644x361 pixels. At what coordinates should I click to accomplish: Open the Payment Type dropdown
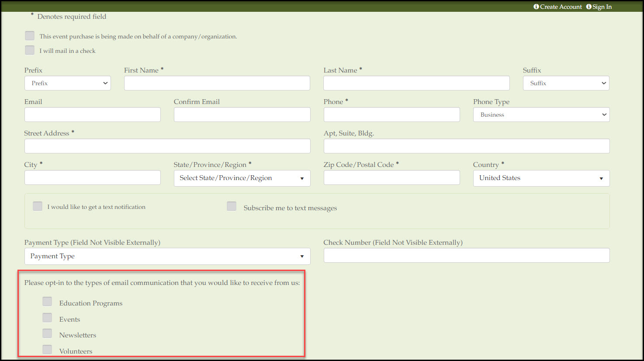pos(167,256)
